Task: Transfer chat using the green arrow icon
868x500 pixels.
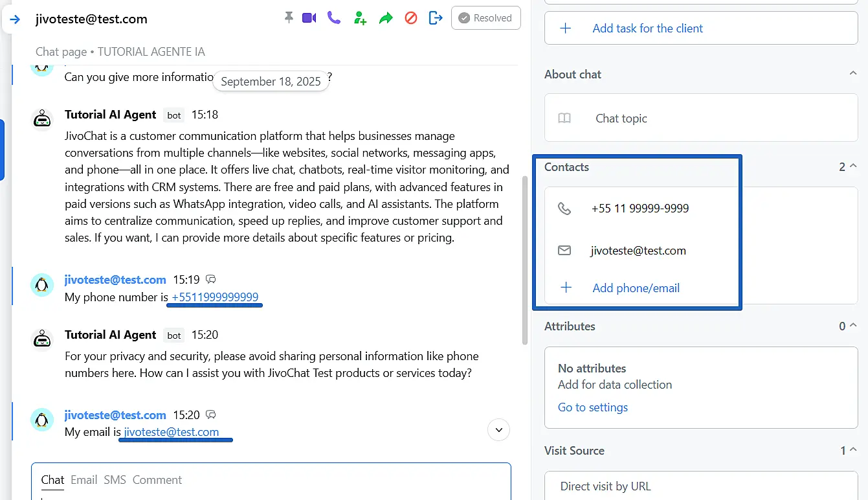Action: 386,18
